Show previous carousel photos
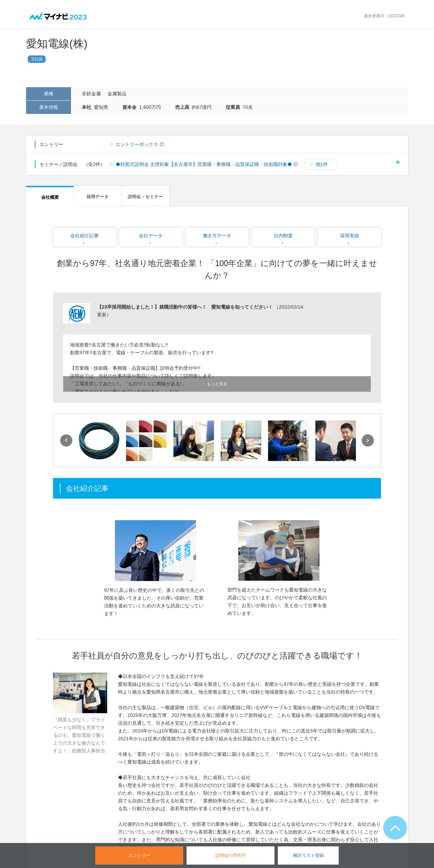 click(x=66, y=440)
